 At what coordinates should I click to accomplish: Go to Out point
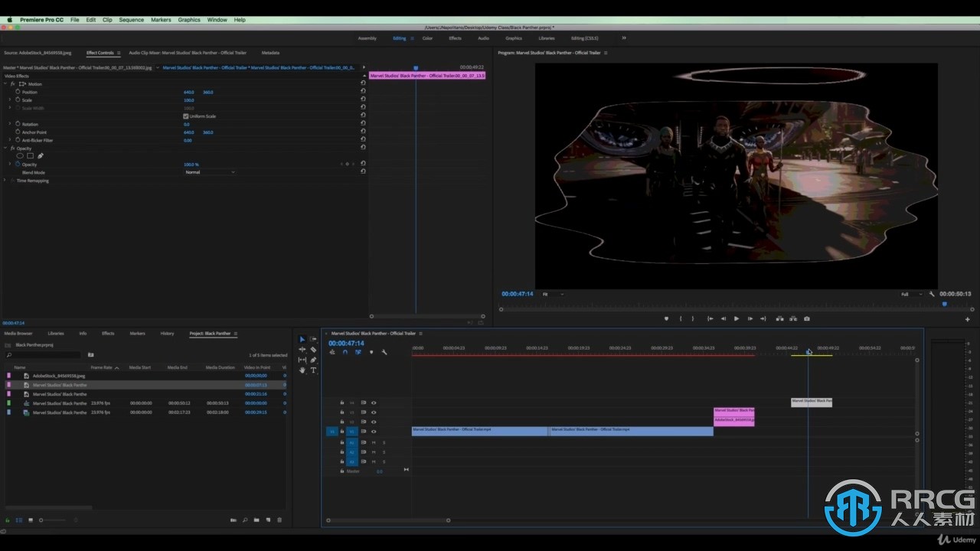point(763,318)
